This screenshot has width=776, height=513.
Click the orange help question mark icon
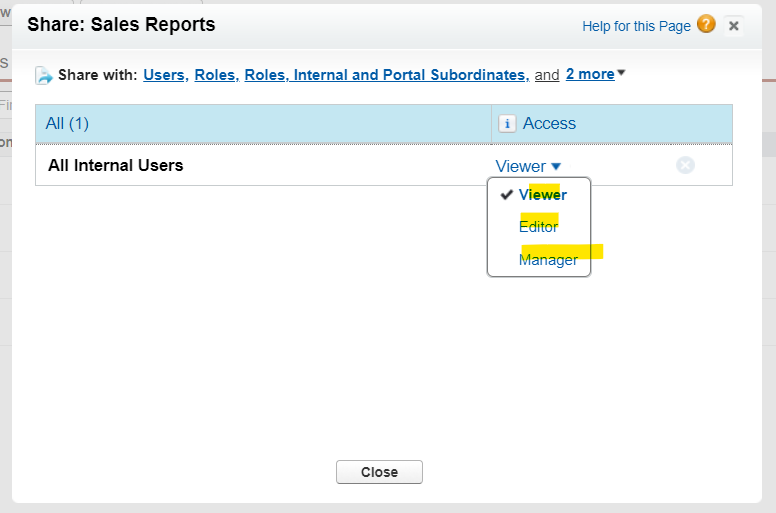pos(706,25)
